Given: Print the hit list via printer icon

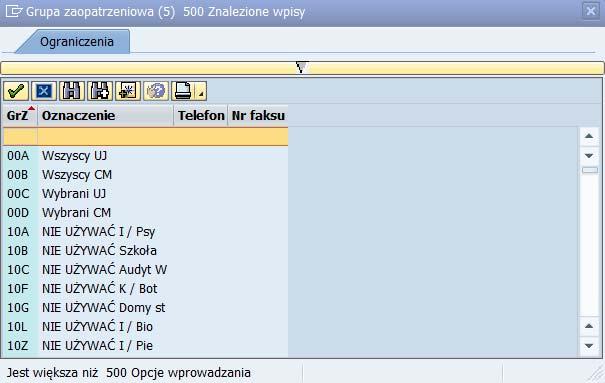Looking at the screenshot, I should coord(183,91).
